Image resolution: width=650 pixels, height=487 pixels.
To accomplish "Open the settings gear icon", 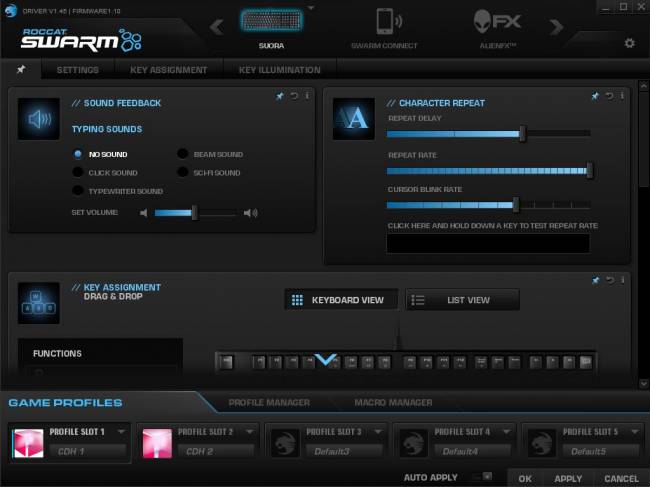I will [629, 43].
